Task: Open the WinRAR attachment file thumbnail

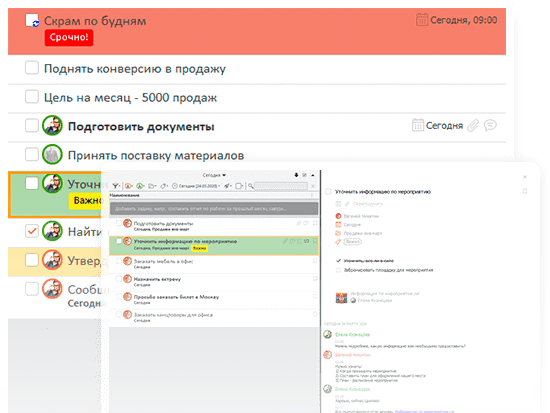Action: coord(341,298)
